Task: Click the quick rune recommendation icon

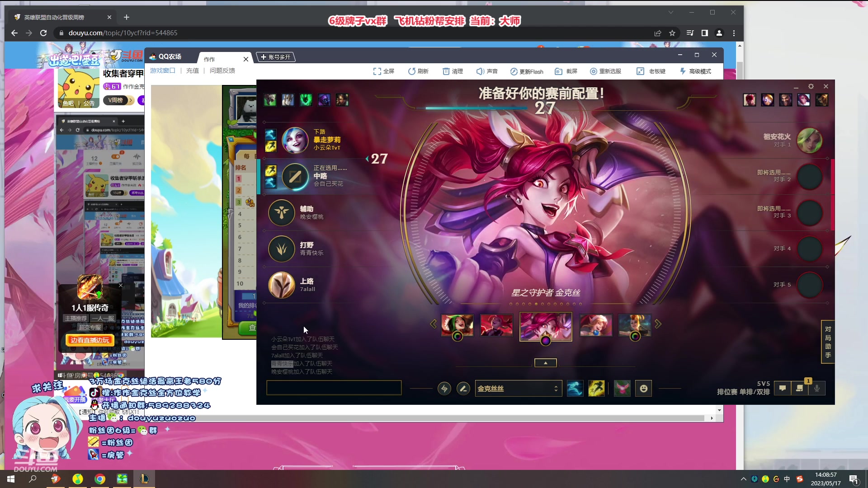Action: point(444,389)
